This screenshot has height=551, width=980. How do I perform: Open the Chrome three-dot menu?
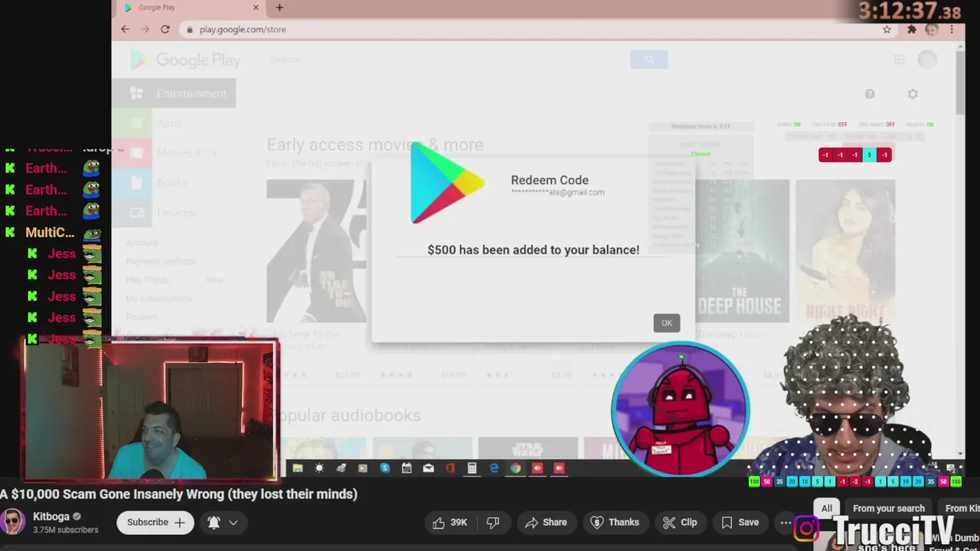coord(952,29)
